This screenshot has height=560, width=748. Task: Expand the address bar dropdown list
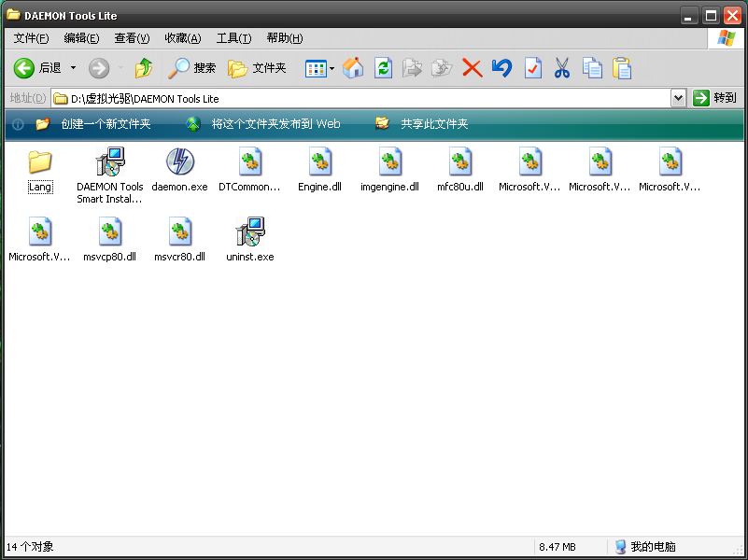678,98
